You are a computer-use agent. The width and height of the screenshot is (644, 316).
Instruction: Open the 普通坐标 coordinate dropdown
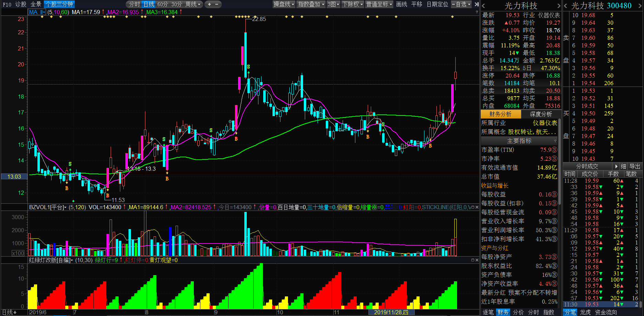379,4
